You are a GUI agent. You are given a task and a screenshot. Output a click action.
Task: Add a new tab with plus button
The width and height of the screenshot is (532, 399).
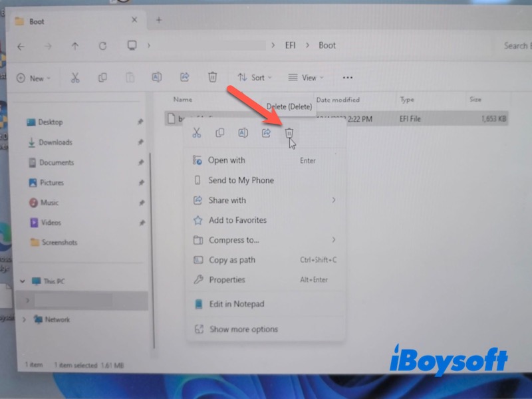pyautogui.click(x=159, y=20)
